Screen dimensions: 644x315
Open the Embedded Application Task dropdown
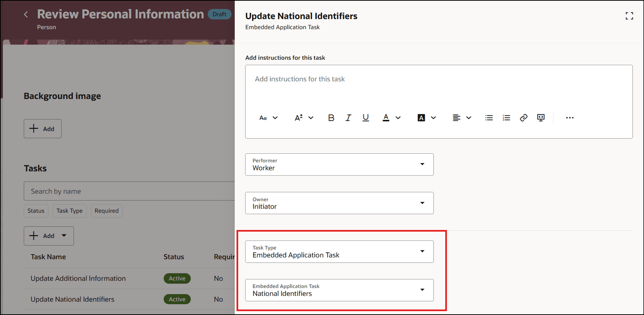[339, 290]
